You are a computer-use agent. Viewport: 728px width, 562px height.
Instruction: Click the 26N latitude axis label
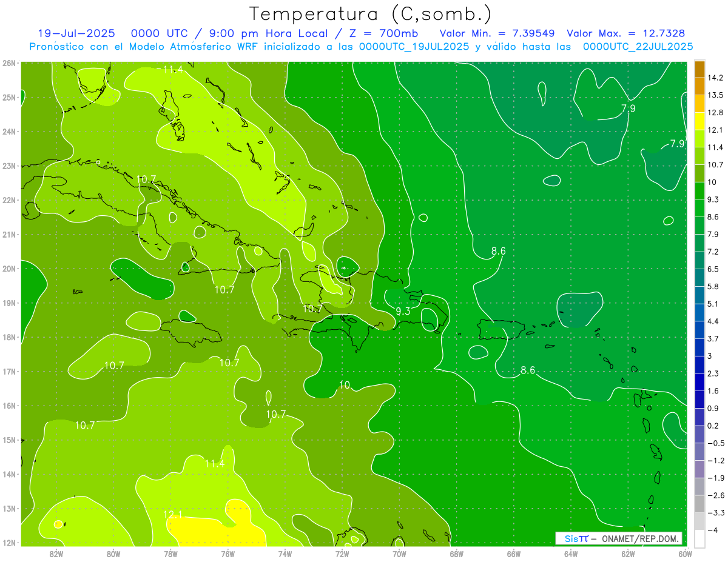(8, 62)
